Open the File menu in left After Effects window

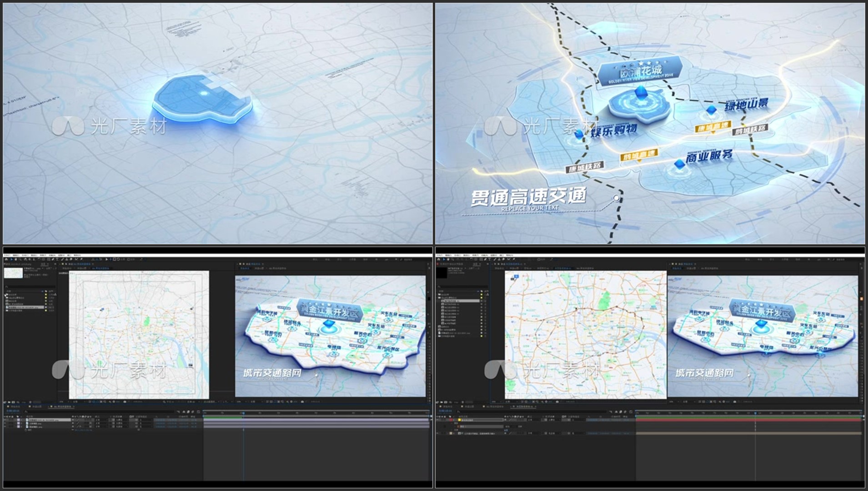[7, 255]
